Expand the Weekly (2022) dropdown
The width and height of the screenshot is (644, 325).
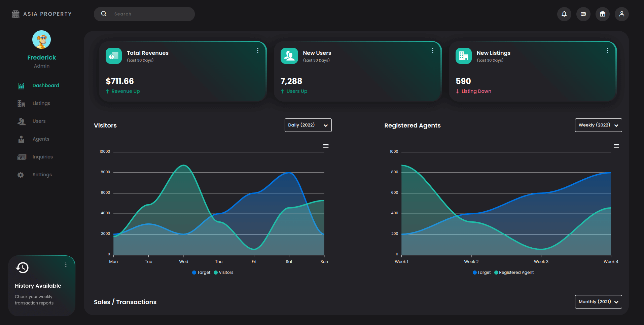coord(598,125)
